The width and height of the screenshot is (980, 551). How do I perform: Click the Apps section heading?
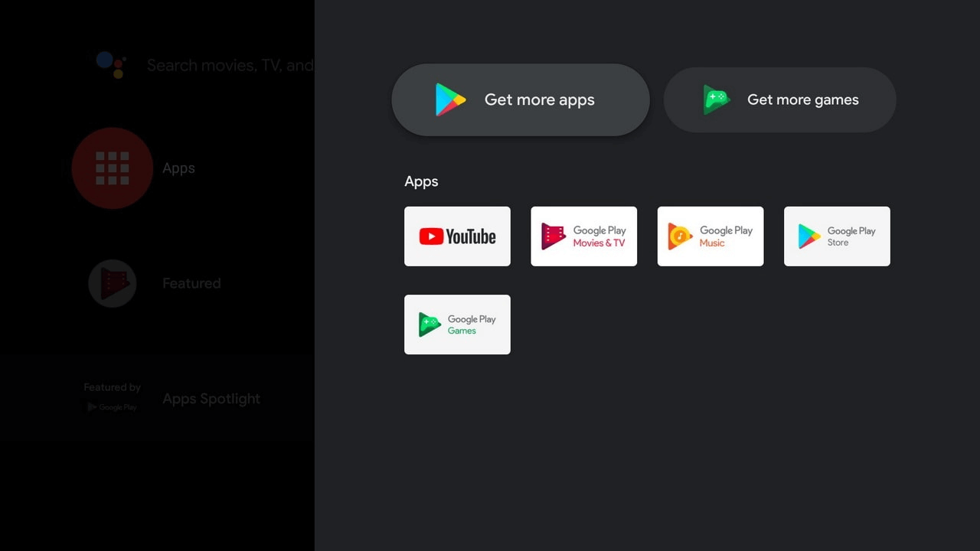[x=421, y=181]
